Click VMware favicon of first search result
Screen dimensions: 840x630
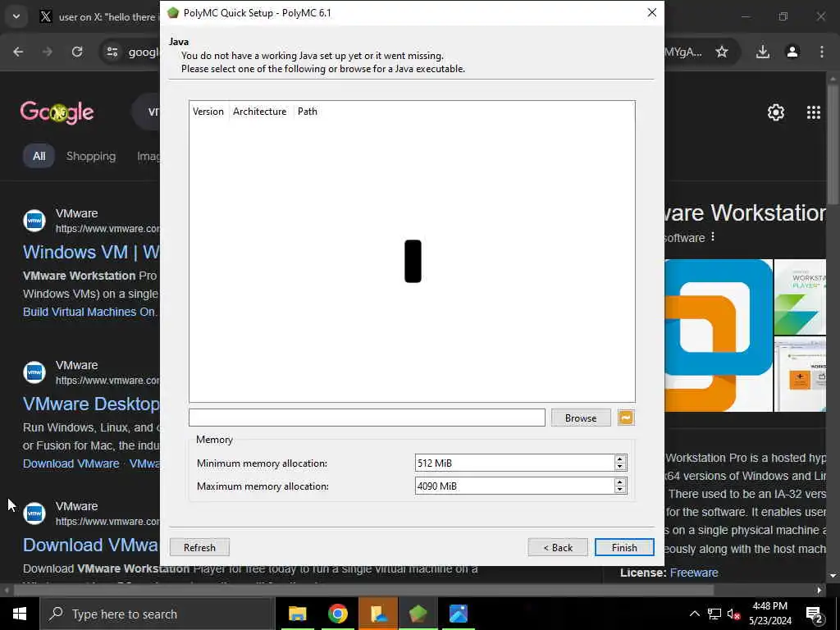pyautogui.click(x=34, y=221)
